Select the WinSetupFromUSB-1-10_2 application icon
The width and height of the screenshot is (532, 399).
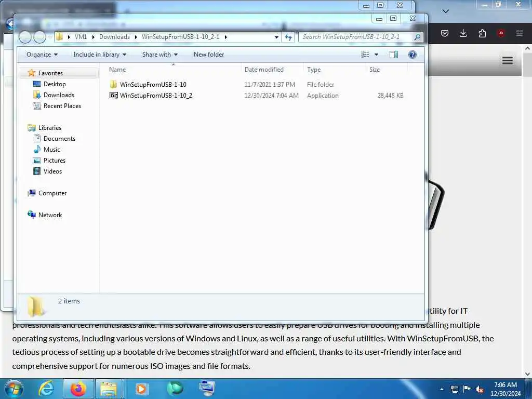click(114, 96)
